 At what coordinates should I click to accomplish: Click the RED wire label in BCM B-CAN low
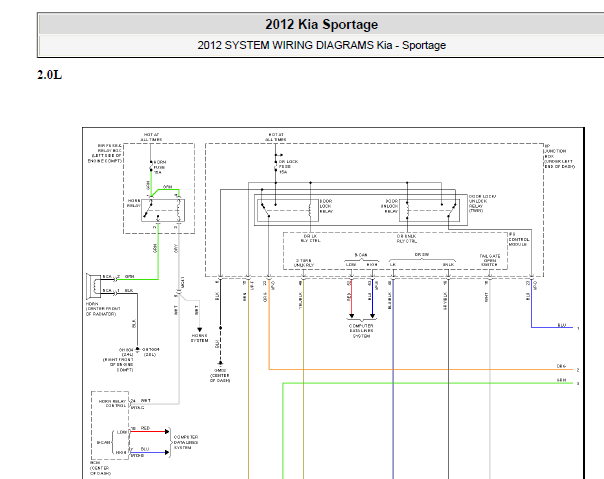pyautogui.click(x=145, y=428)
